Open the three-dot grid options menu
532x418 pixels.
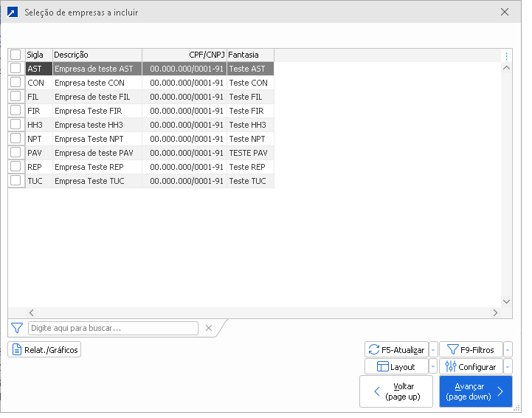point(507,56)
